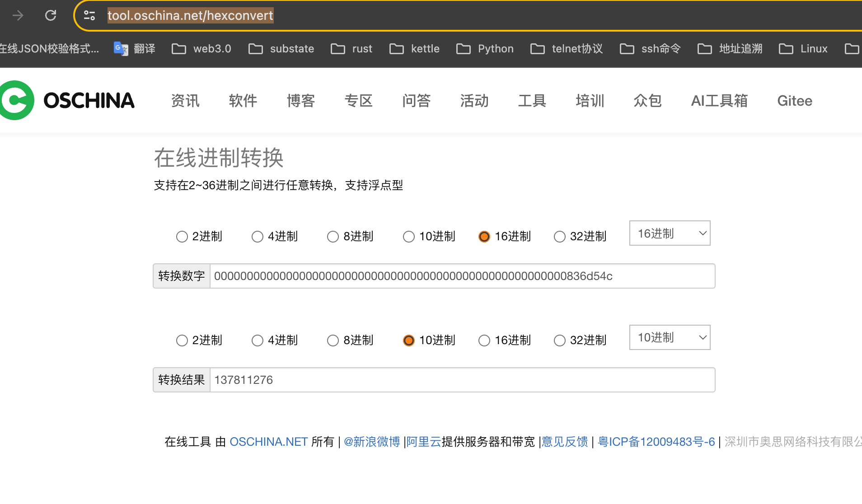Open 专区 in the navigation menu
Screen dimensions: 862x504
[x=359, y=101]
